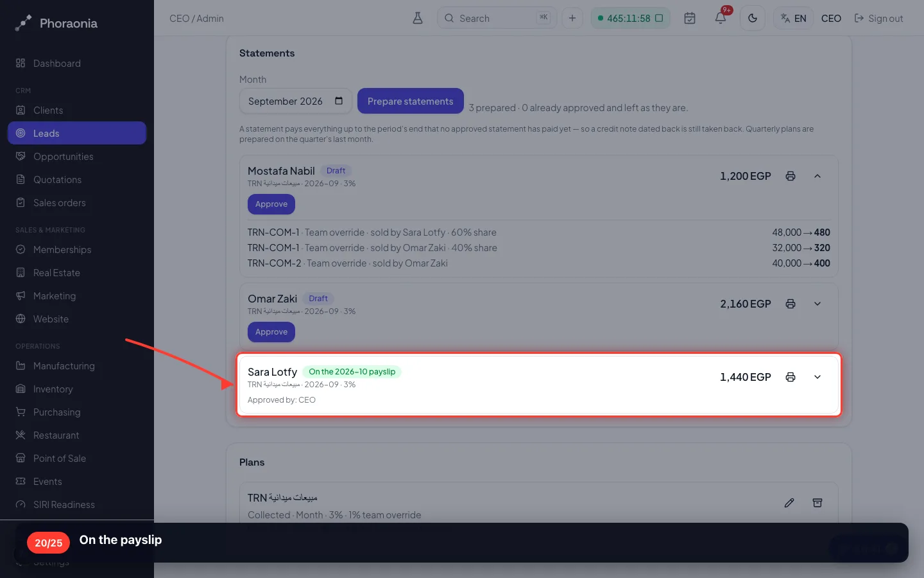Edit the TRN commission plan

789,503
